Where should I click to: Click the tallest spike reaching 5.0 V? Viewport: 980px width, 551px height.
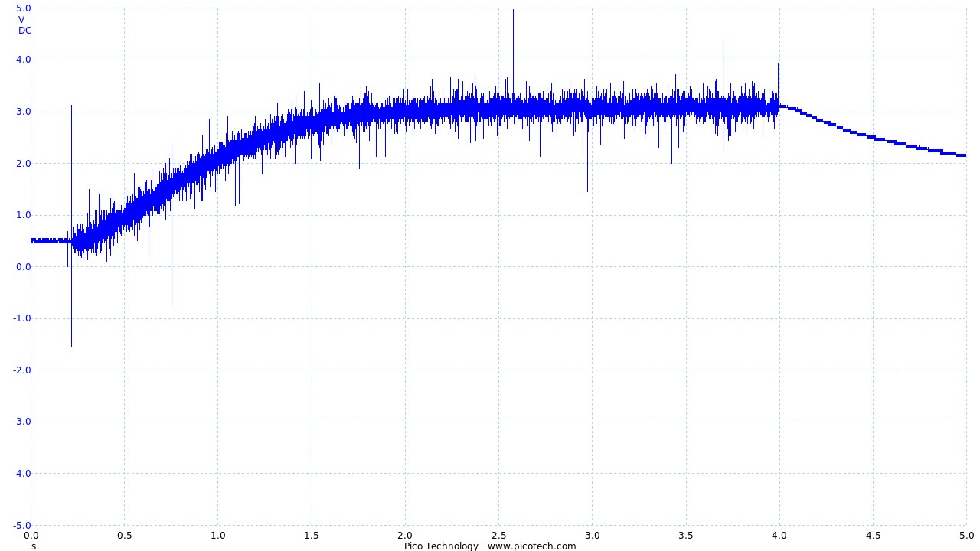click(x=513, y=11)
